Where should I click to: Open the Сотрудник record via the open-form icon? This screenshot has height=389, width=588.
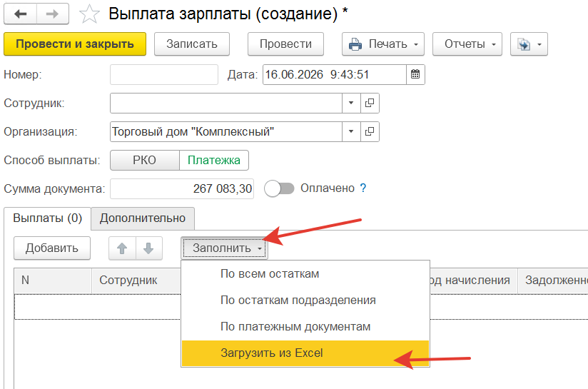pyautogui.click(x=370, y=103)
